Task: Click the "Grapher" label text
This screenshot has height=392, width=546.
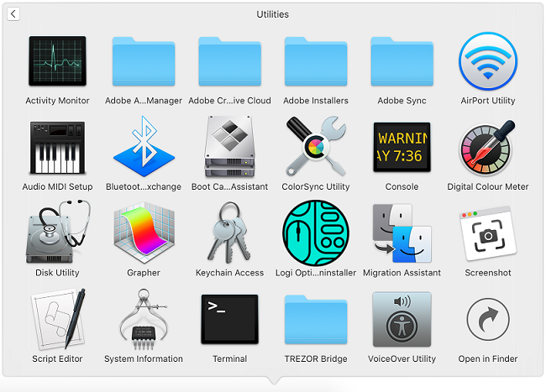Action: pyautogui.click(x=144, y=273)
